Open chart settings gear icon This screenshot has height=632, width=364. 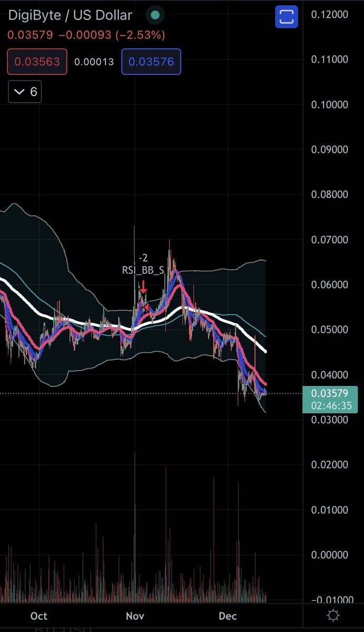332,615
